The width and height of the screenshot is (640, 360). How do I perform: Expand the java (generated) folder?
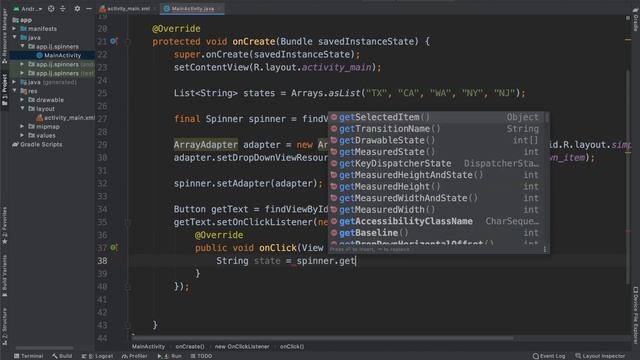point(14,82)
